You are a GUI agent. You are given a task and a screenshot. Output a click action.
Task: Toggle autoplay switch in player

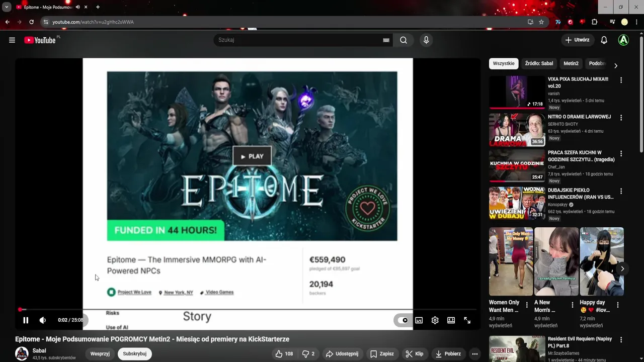point(403,320)
